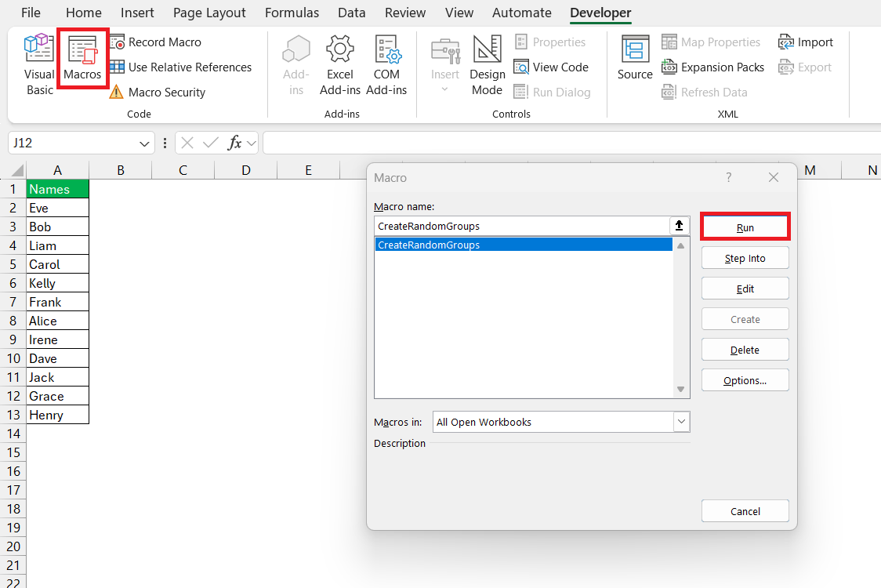881x588 pixels.
Task: Click the formula bar input area
Action: click(571, 143)
